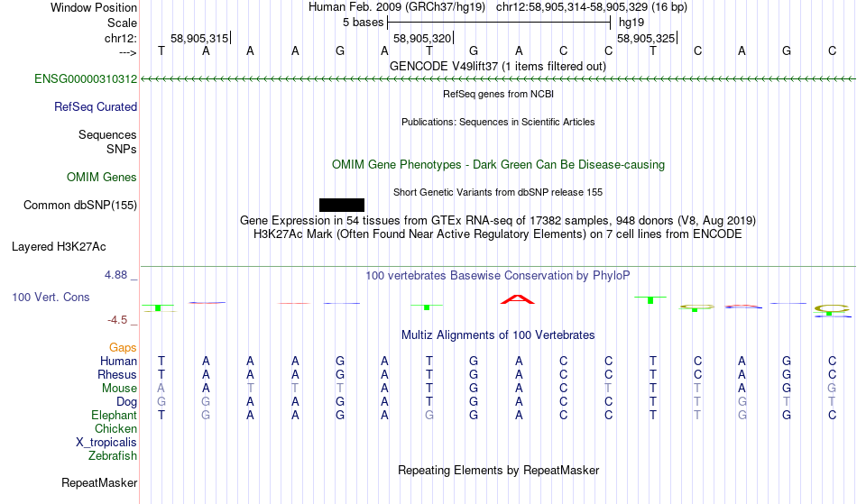Click Publications: Sequences in Scientific Articles title

point(498,122)
